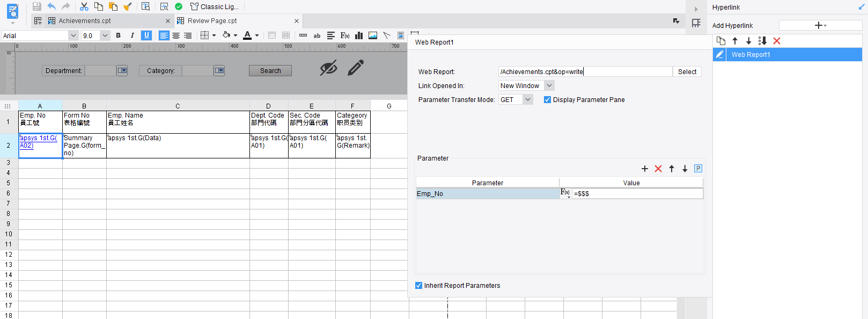Image resolution: width=868 pixels, height=319 pixels.
Task: Click the new report grid icon beside the tabs
Action: click(x=38, y=21)
